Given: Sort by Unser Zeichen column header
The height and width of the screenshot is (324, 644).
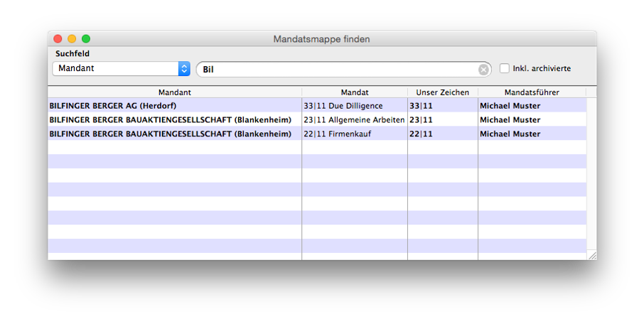Looking at the screenshot, I should pos(442,92).
